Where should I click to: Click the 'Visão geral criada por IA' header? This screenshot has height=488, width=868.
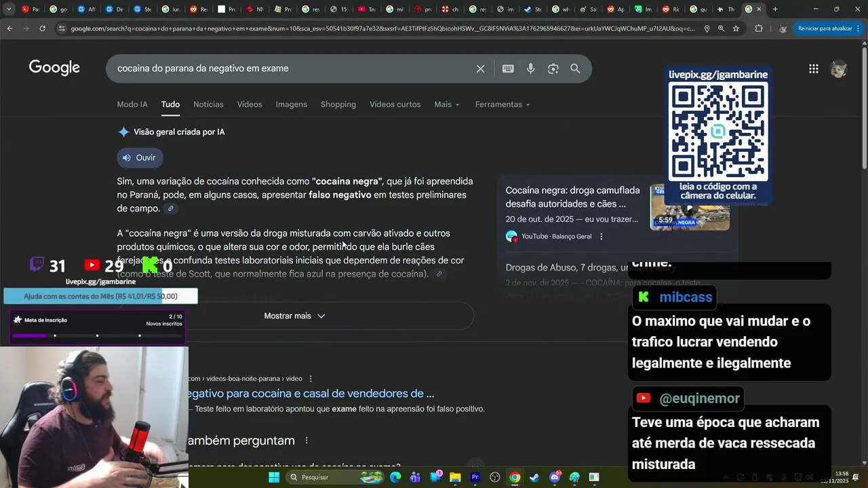point(179,132)
